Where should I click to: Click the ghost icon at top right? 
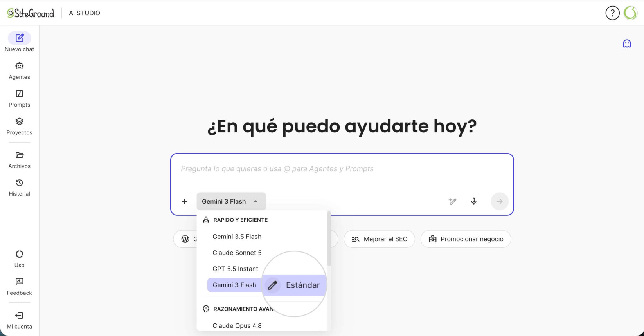tap(627, 43)
